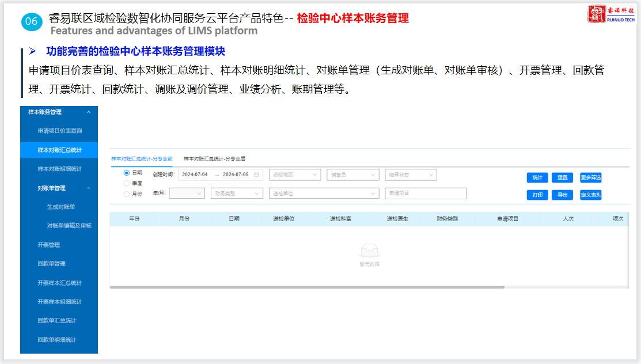Click the calendar icon in date range
Viewport: 641px width, 364px height.
pos(256,175)
